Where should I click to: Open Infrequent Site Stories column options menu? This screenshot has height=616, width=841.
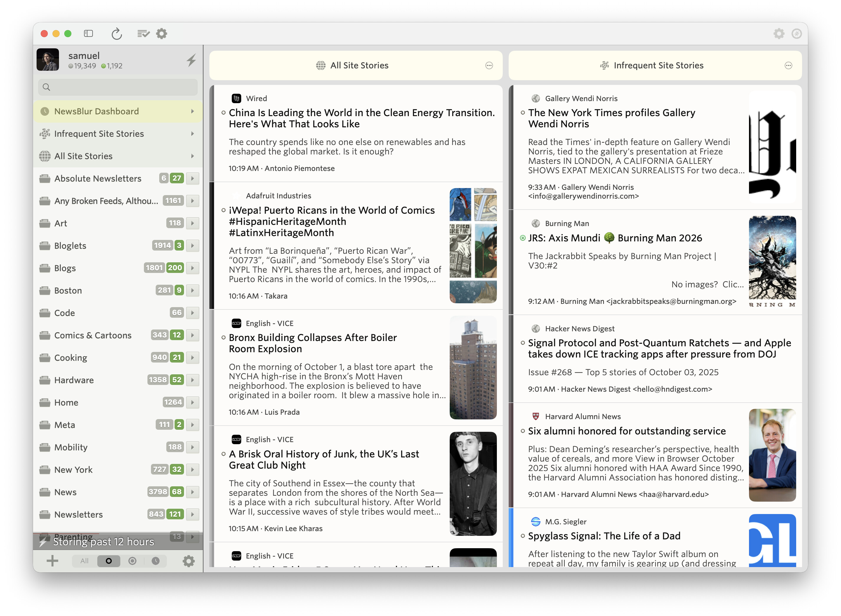click(x=788, y=66)
